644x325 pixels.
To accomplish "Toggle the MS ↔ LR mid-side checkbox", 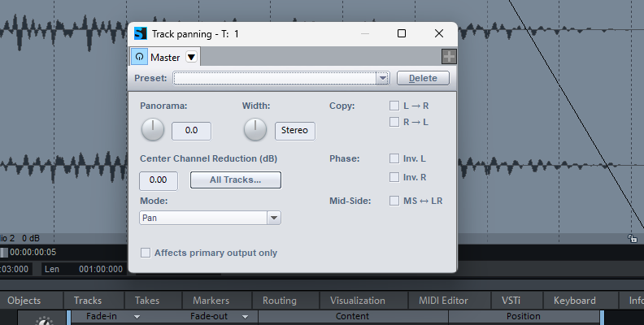I will click(394, 200).
